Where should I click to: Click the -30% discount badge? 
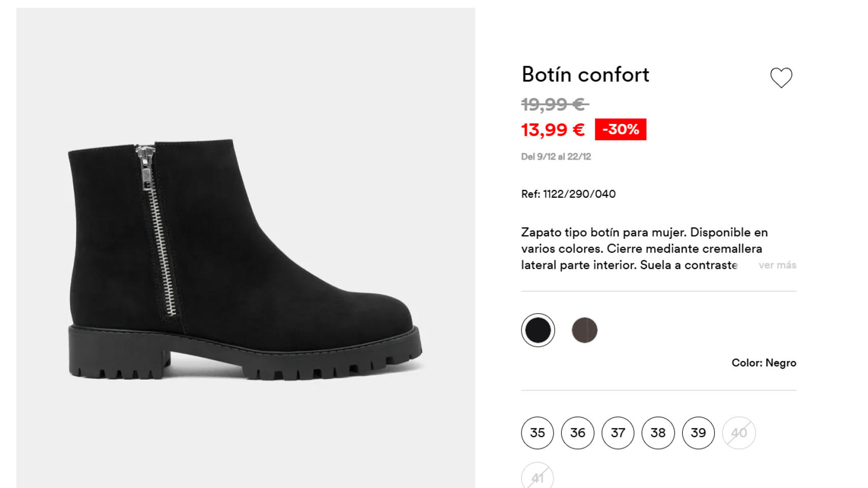point(620,130)
